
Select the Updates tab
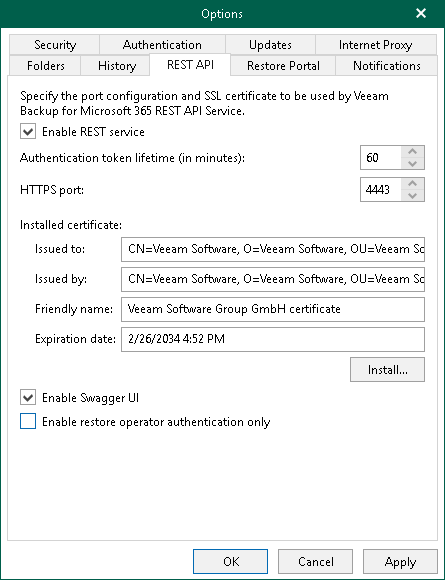click(270, 45)
